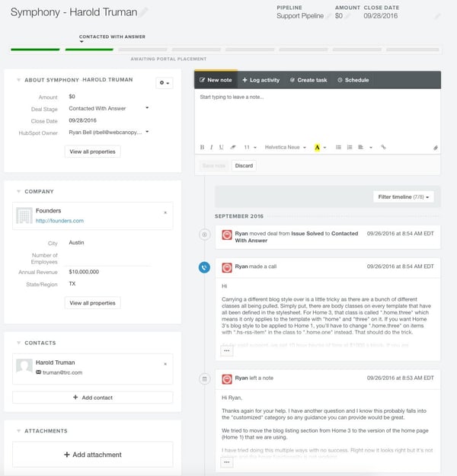Open the founders.com company link

pyautogui.click(x=59, y=221)
